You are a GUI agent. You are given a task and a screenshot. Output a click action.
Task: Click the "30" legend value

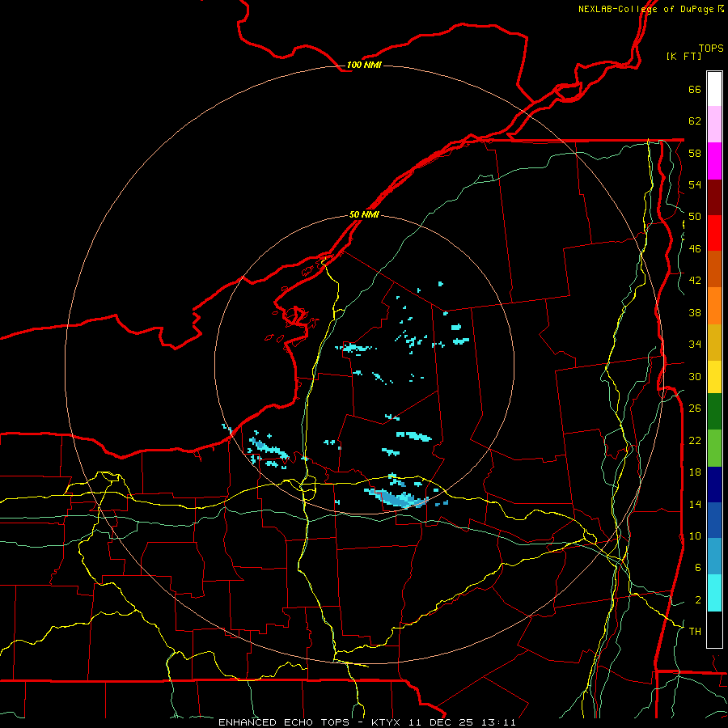point(695,376)
